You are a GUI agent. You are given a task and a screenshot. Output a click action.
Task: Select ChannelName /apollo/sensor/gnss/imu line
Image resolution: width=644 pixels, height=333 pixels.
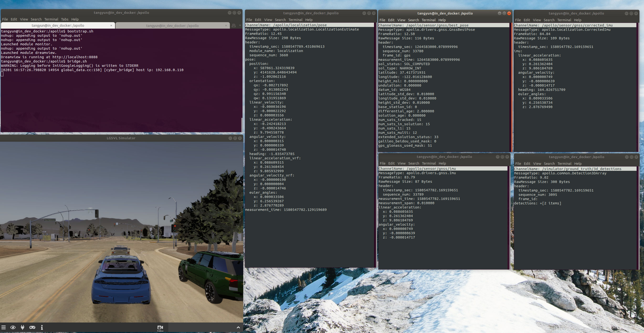443,169
